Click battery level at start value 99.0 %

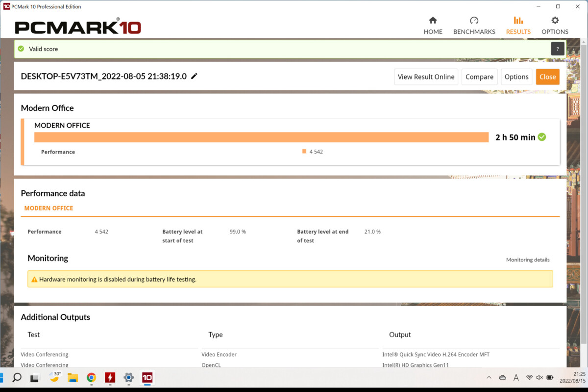pos(238,232)
